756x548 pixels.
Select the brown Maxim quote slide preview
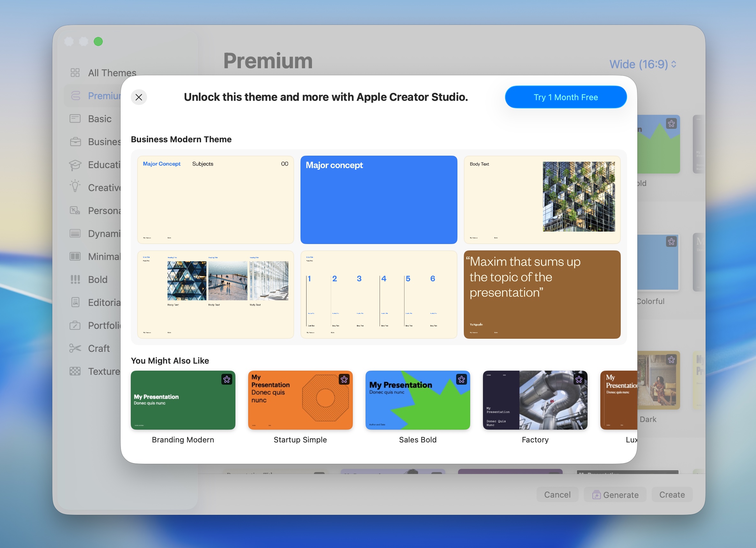[542, 295]
